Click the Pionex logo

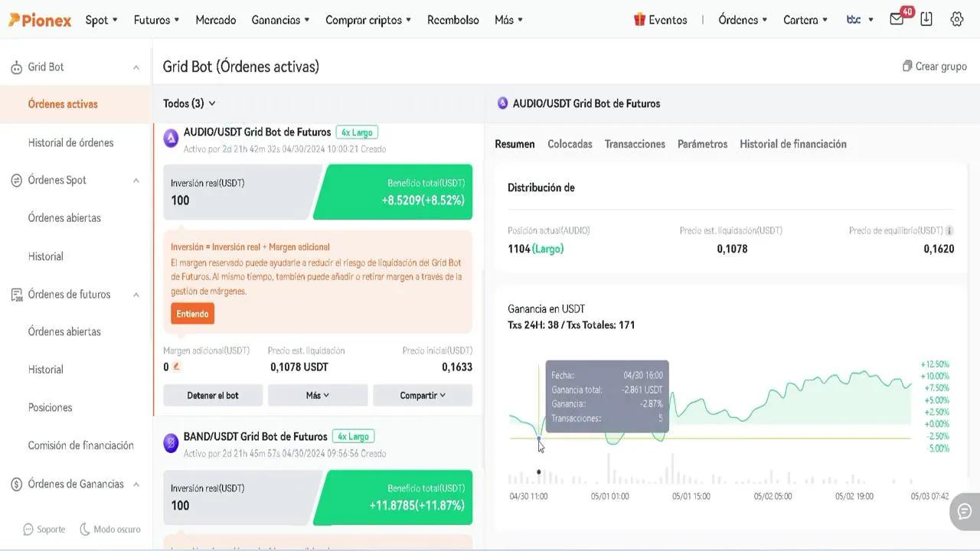pyautogui.click(x=40, y=20)
